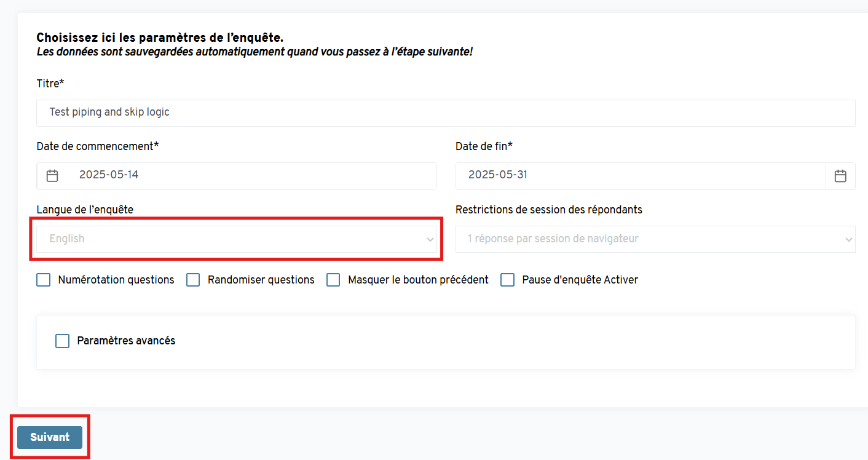Expand the session restrictions dropdown
The image size is (868, 460).
655,239
